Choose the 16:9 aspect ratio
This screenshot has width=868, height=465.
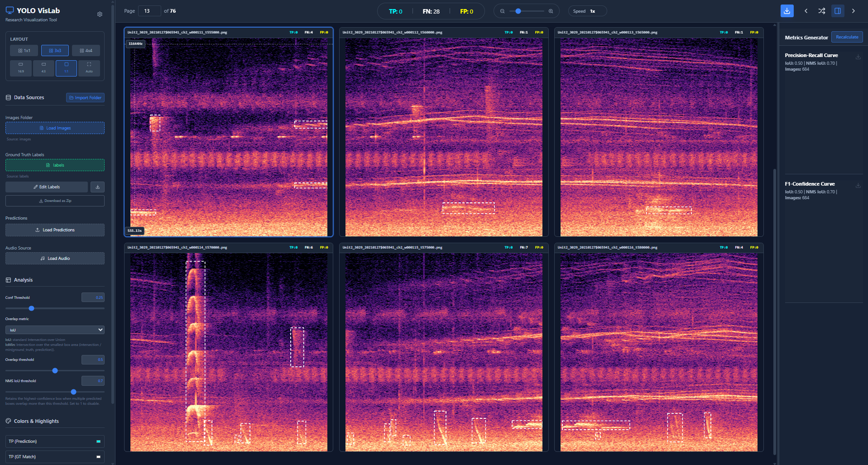(x=21, y=68)
